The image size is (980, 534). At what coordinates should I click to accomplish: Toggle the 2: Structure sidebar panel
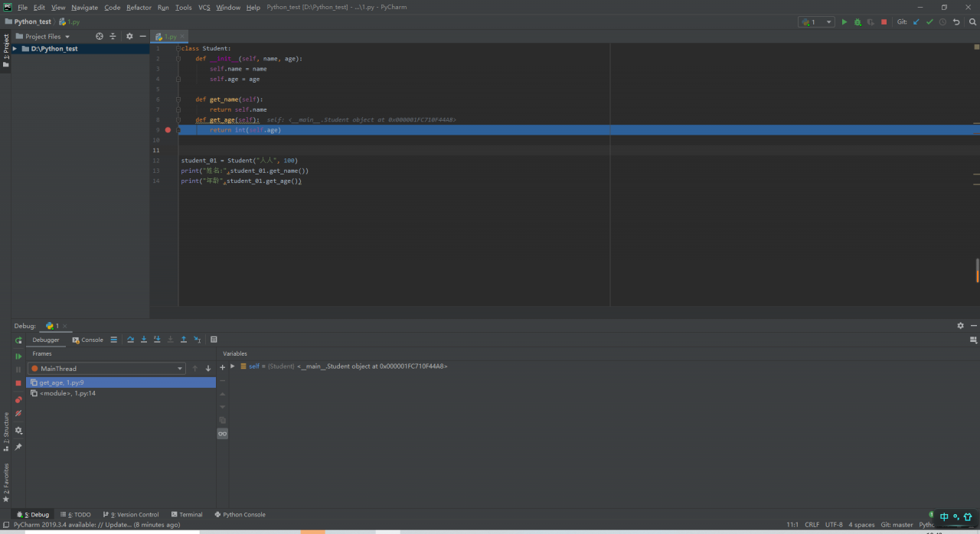point(5,432)
